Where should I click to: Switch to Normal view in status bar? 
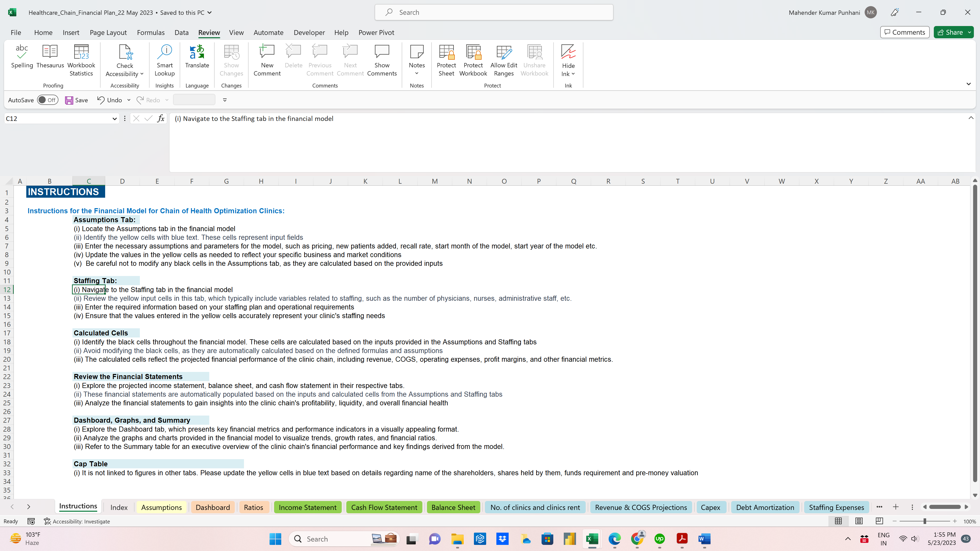pos(838,521)
